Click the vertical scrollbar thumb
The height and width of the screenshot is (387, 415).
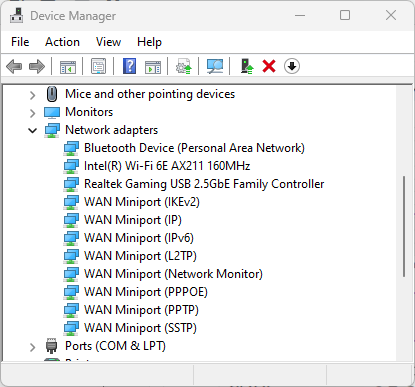click(404, 226)
